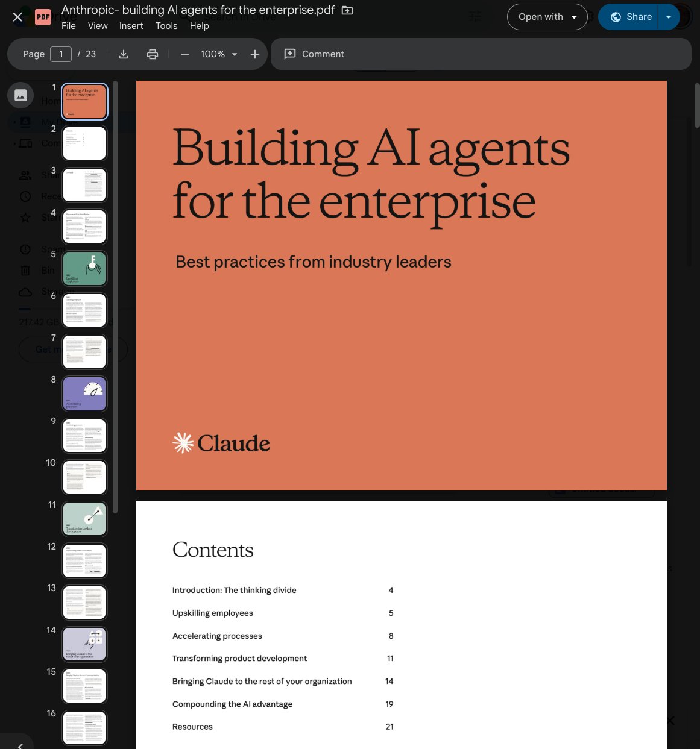
Task: Click 'Upskilling employees' contents entry
Action: [212, 613]
